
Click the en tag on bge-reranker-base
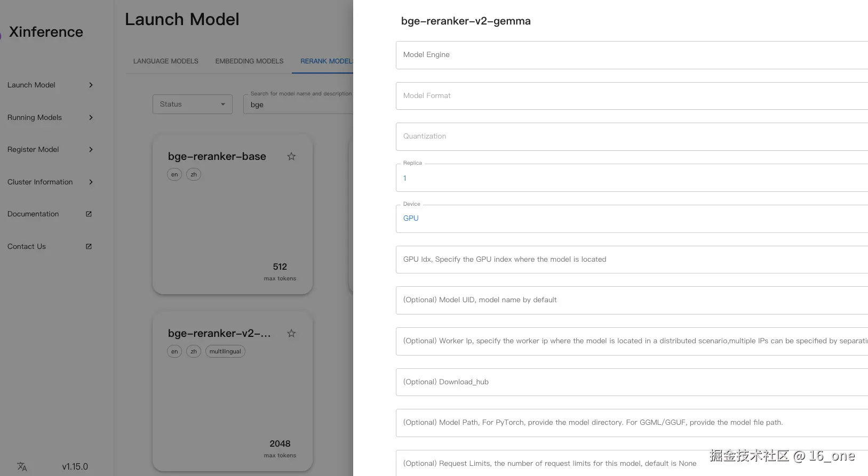[174, 174]
